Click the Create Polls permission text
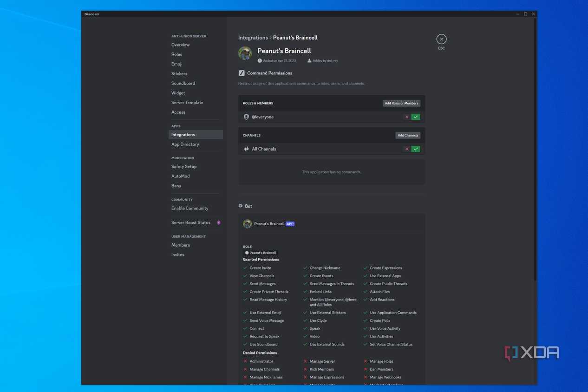This screenshot has height=392, width=588. coord(380,320)
